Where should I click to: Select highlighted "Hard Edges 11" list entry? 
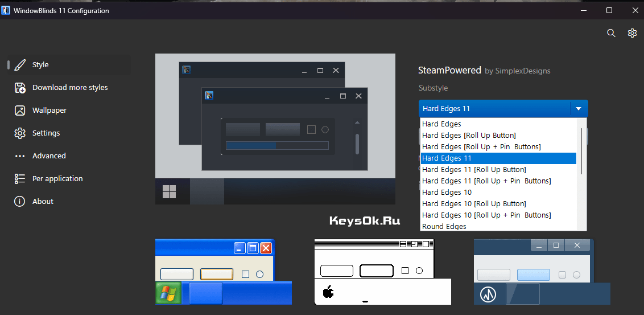coord(498,158)
